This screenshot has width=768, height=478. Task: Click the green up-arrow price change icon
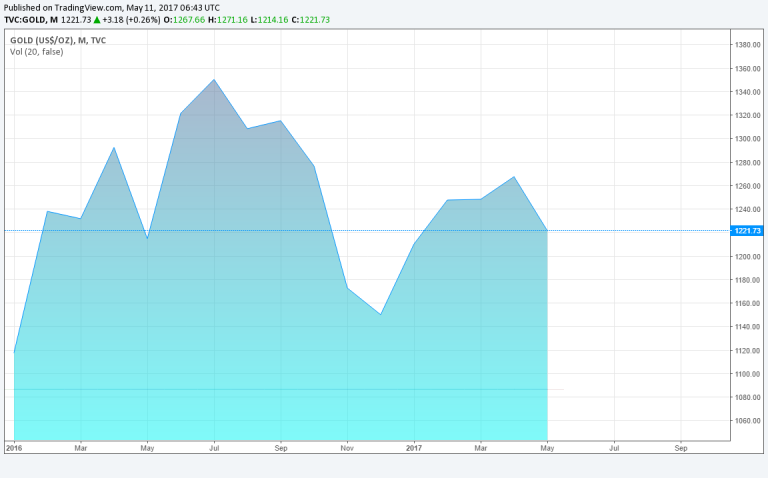tap(97, 20)
